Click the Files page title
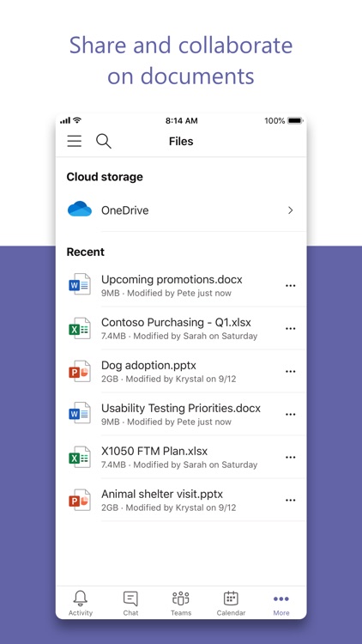Image resolution: width=362 pixels, height=644 pixels. 181,142
